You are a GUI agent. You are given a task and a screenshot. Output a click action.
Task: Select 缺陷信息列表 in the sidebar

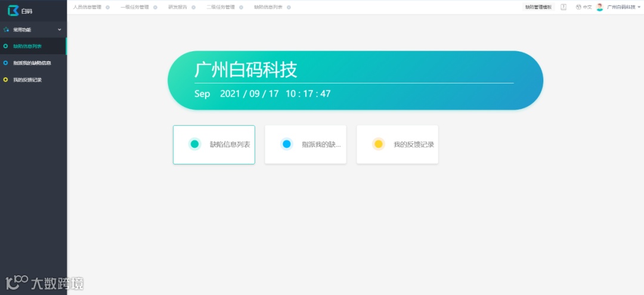click(x=33, y=46)
